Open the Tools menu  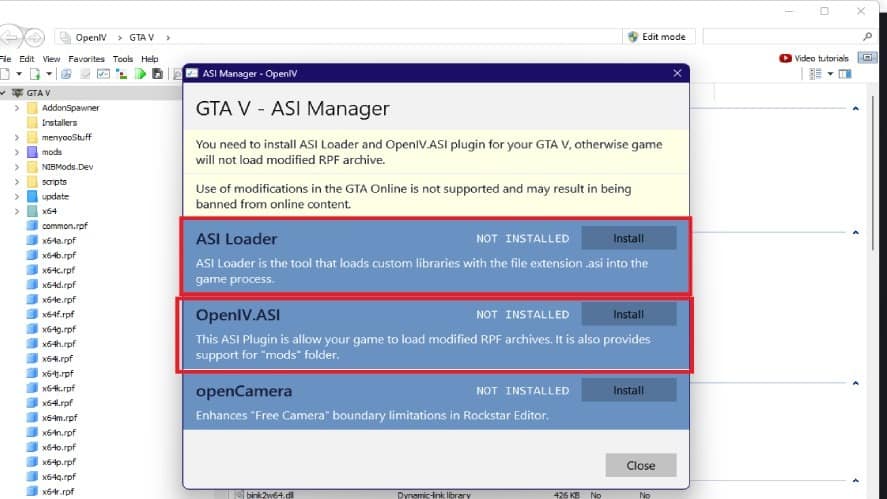pos(123,59)
